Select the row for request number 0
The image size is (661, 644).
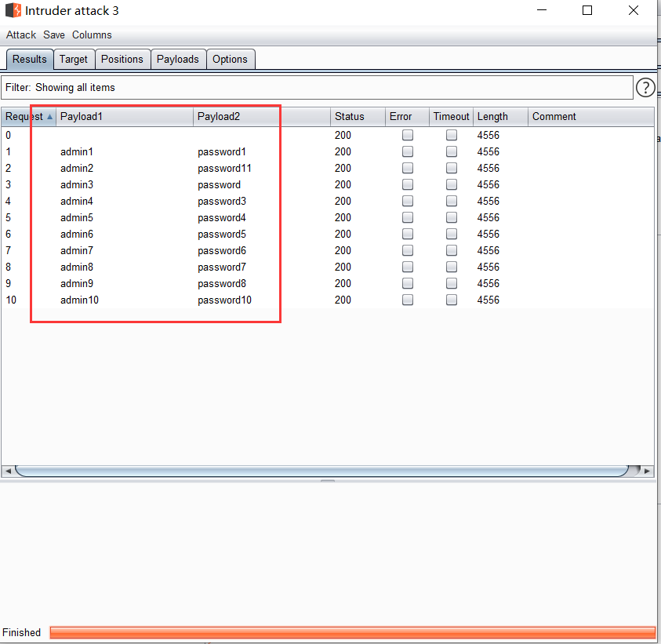pyautogui.click(x=328, y=135)
